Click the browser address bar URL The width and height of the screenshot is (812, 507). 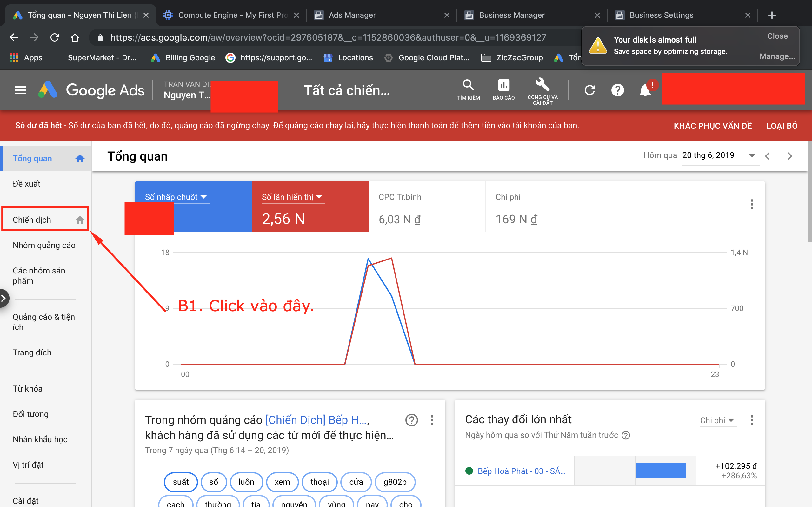[328, 37]
